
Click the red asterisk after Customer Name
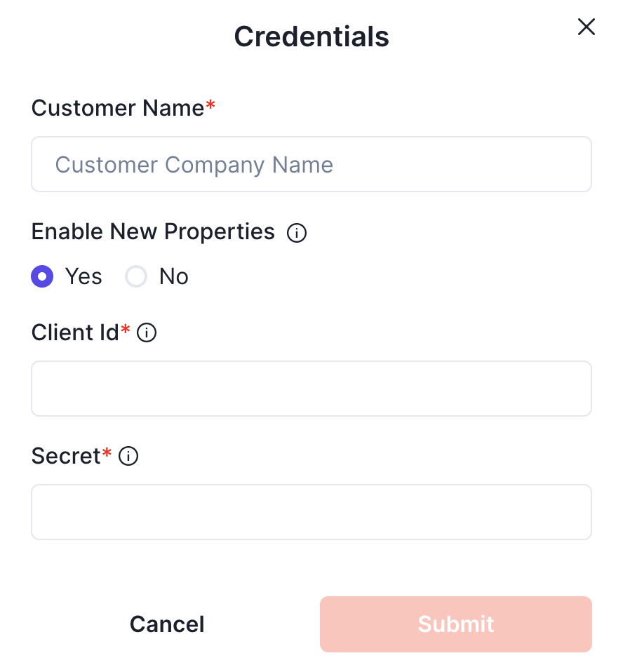coord(210,106)
